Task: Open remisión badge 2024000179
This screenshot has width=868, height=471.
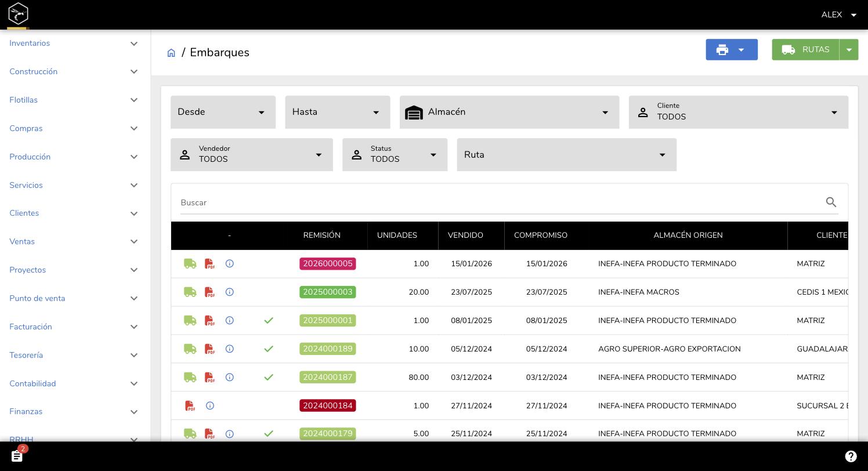Action: (328, 434)
